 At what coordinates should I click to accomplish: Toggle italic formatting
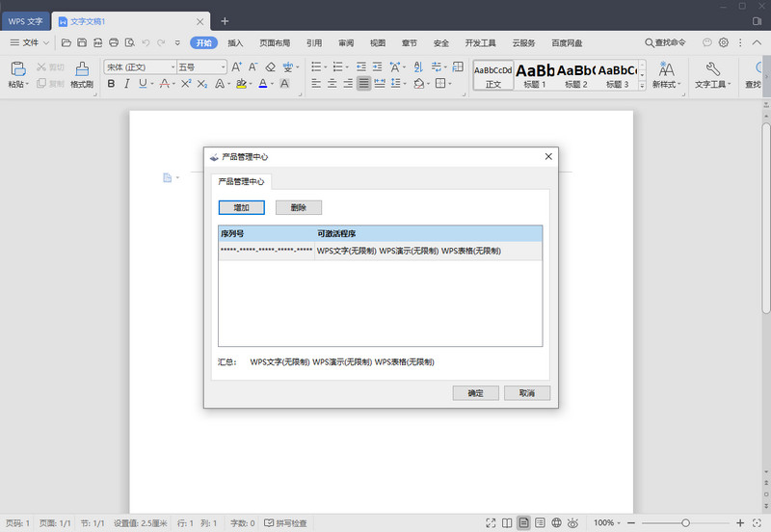(x=127, y=84)
